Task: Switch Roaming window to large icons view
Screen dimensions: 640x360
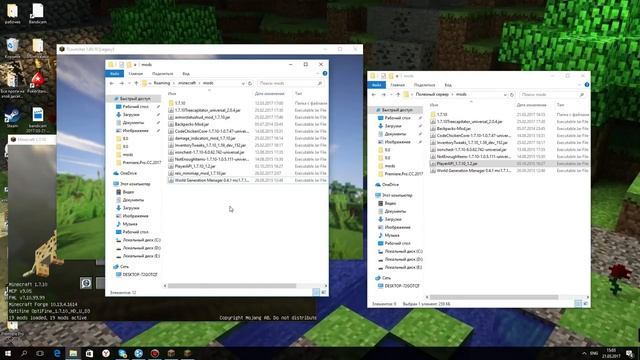Action: click(323, 292)
